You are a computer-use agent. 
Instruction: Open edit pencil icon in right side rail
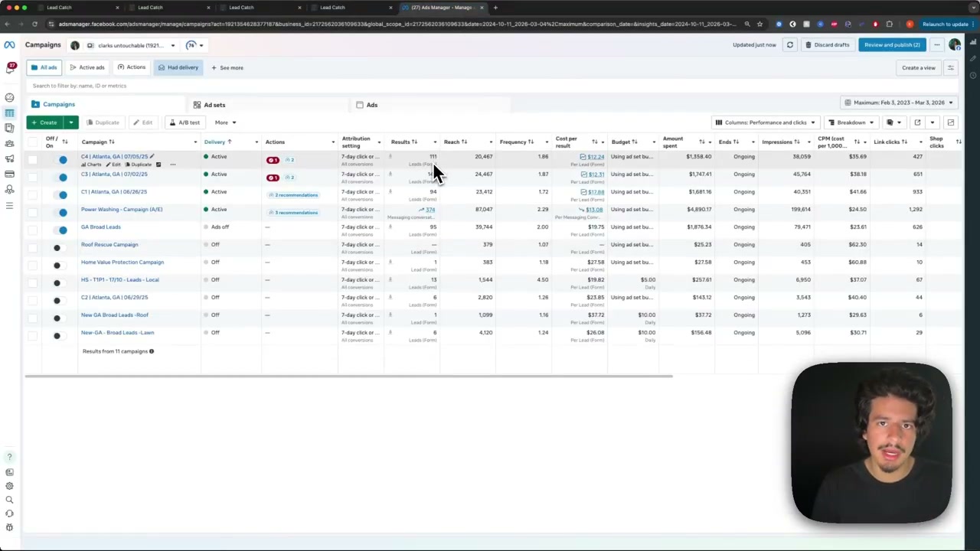pos(973,58)
